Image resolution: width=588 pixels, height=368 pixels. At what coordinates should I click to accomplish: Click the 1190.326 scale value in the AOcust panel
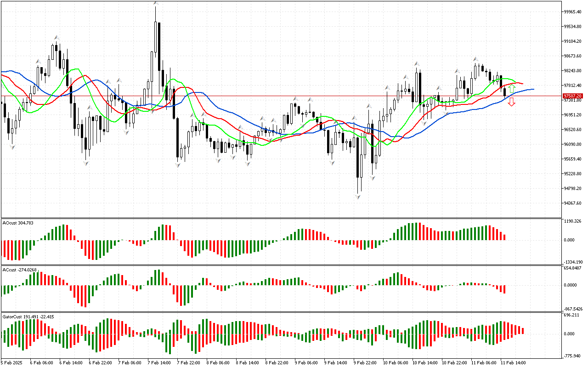click(572, 221)
